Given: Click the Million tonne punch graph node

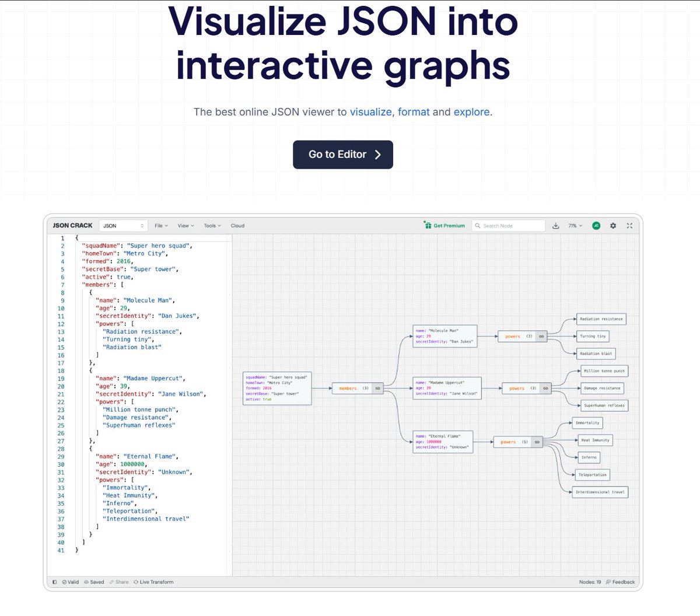Looking at the screenshot, I should [604, 371].
